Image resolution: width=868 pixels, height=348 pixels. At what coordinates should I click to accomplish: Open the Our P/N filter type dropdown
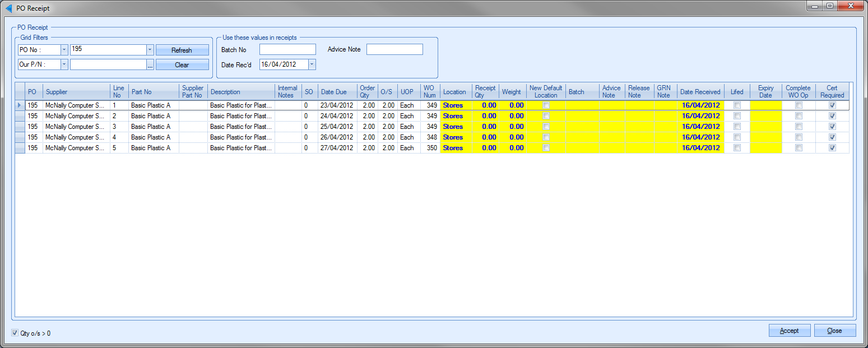coord(64,65)
